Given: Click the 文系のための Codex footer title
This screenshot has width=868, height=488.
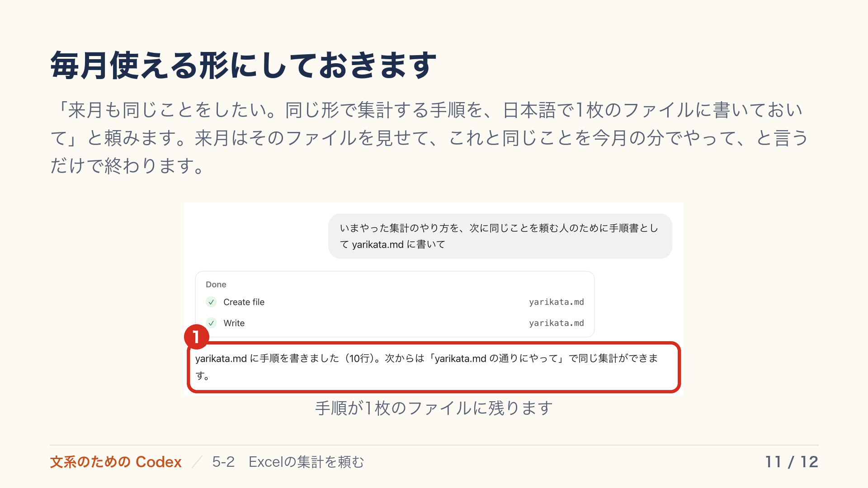Looking at the screenshot, I should point(116,462).
